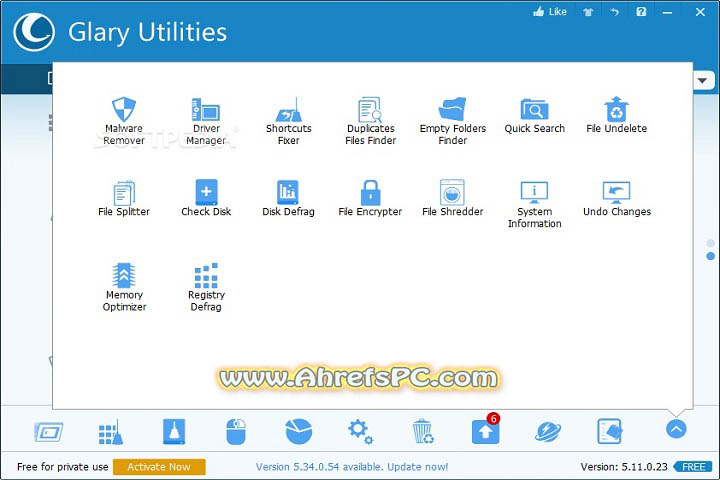Click the Activate Now button
Image resolution: width=720 pixels, height=480 pixels.
159,467
